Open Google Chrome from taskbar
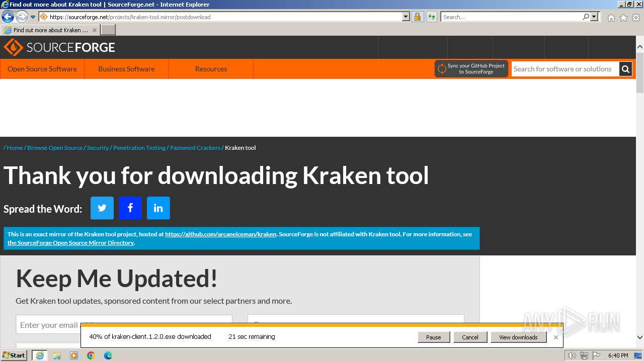644x362 pixels. pos(91,355)
